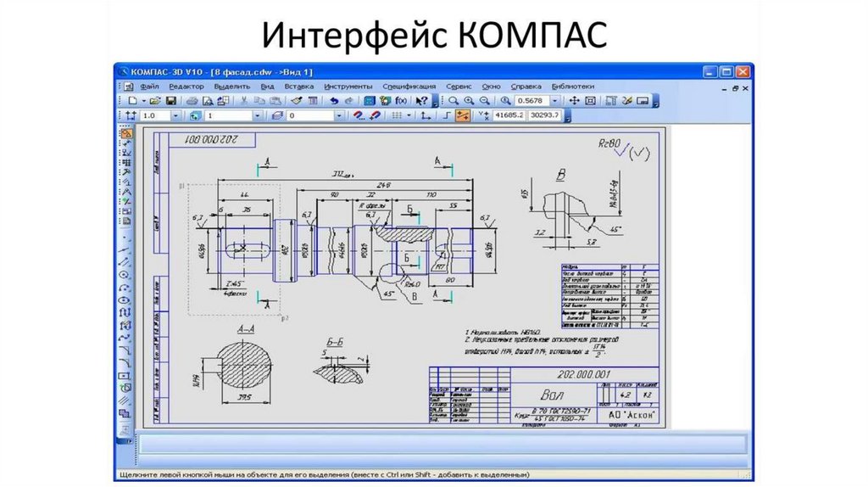Screen dimensions: 868x487
Task: Expand the view toolbar overflow chevron
Action: [x=656, y=102]
